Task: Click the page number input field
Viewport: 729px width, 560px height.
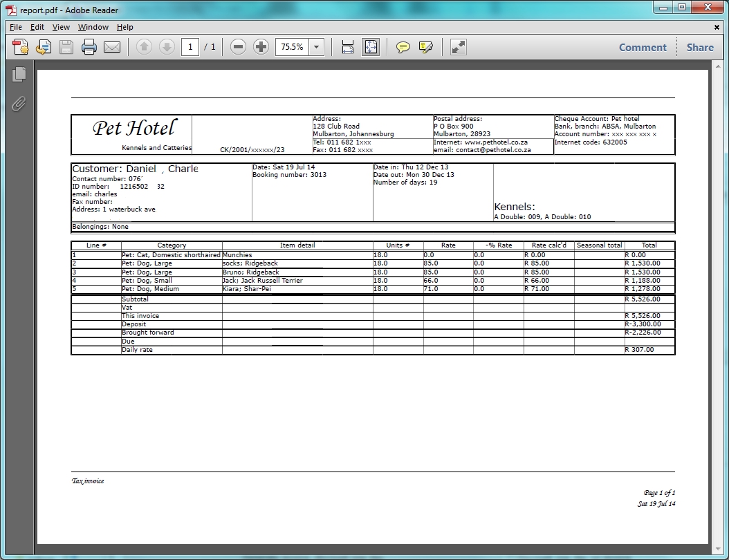Action: (190, 47)
